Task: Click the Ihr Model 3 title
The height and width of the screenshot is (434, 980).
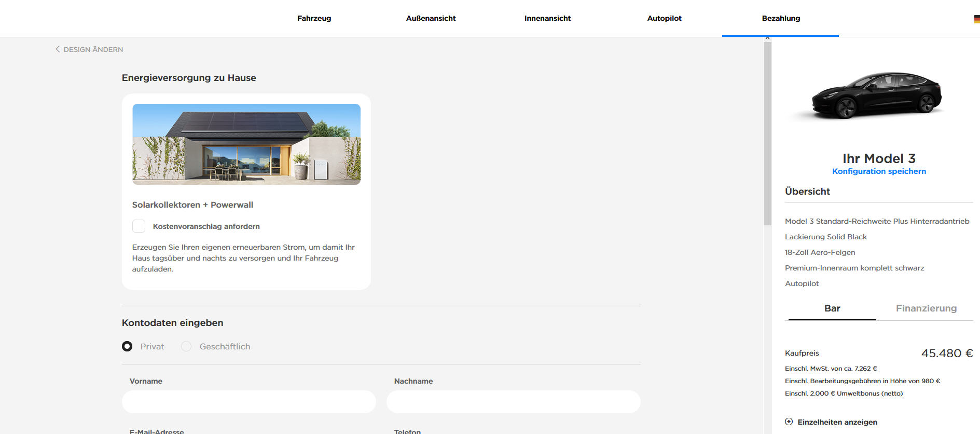Action: pyautogui.click(x=879, y=158)
